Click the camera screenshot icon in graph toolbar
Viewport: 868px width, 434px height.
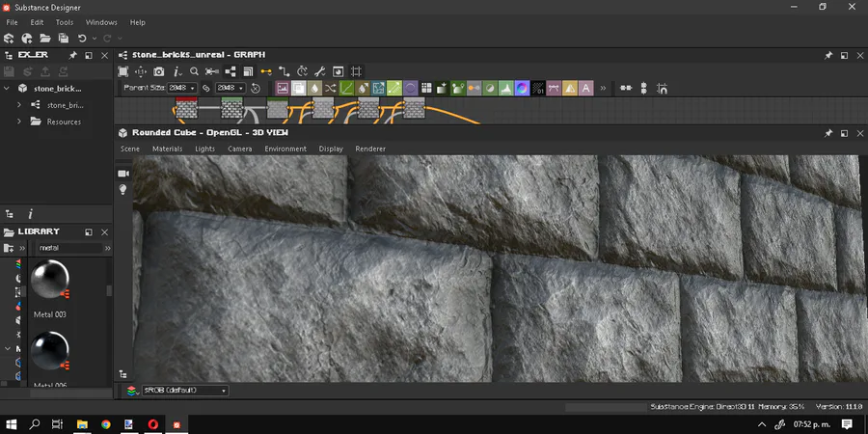coord(159,71)
